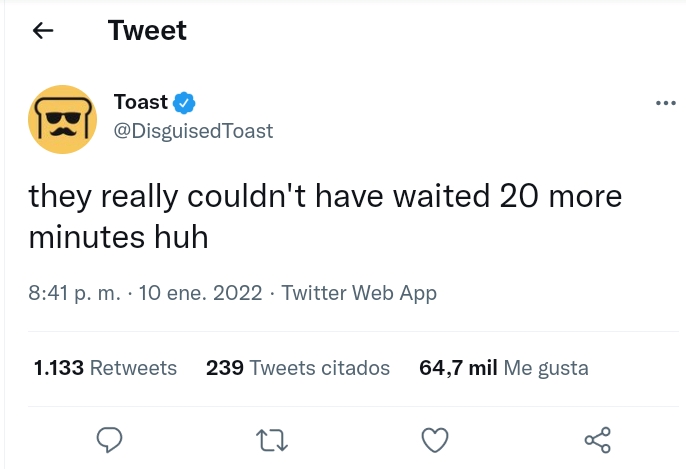Viewport: 686px width, 469px height.
Task: Retweet using the arrows icon
Action: (270, 439)
